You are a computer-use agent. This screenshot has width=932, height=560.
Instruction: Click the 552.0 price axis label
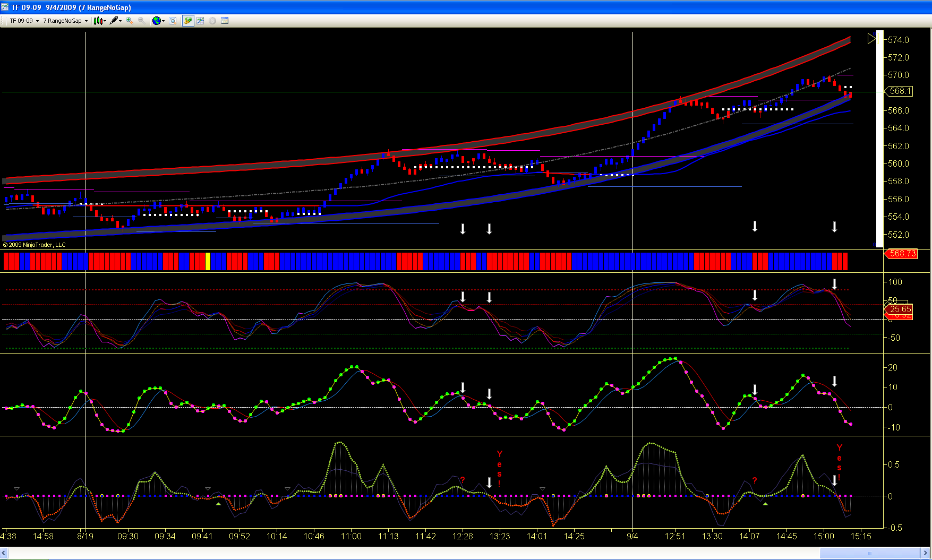[x=899, y=235]
